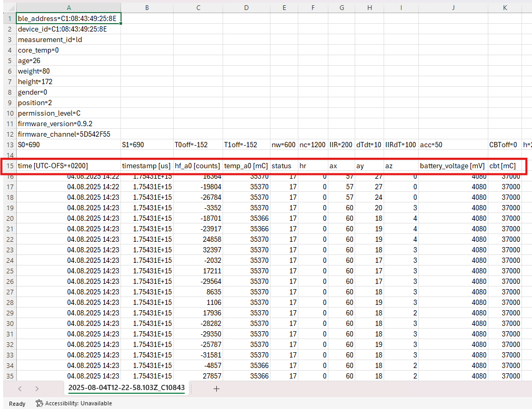Select column D header

(x=246, y=7)
